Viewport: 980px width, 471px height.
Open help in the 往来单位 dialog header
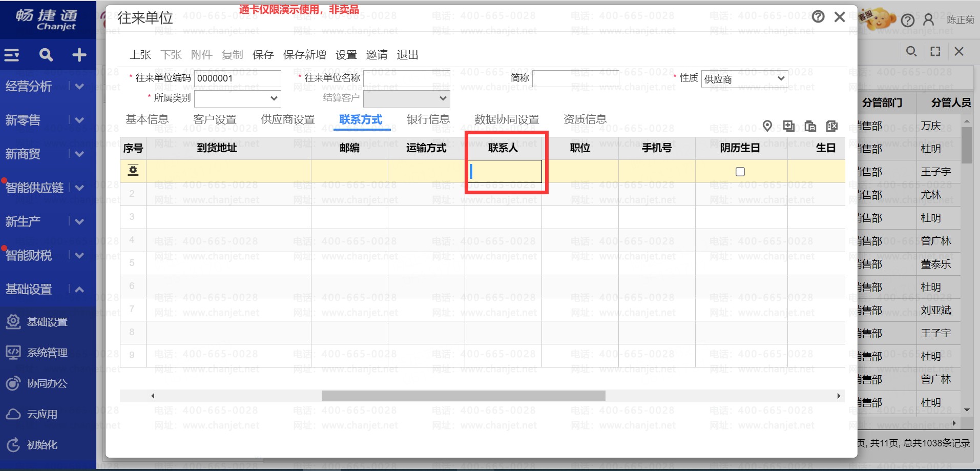[x=818, y=17]
